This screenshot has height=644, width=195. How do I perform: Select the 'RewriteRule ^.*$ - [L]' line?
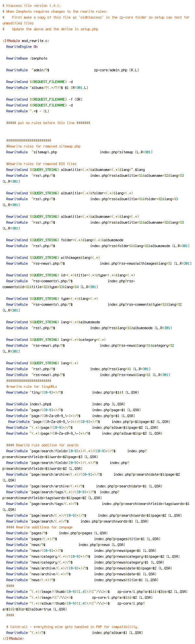tap(28, 111)
